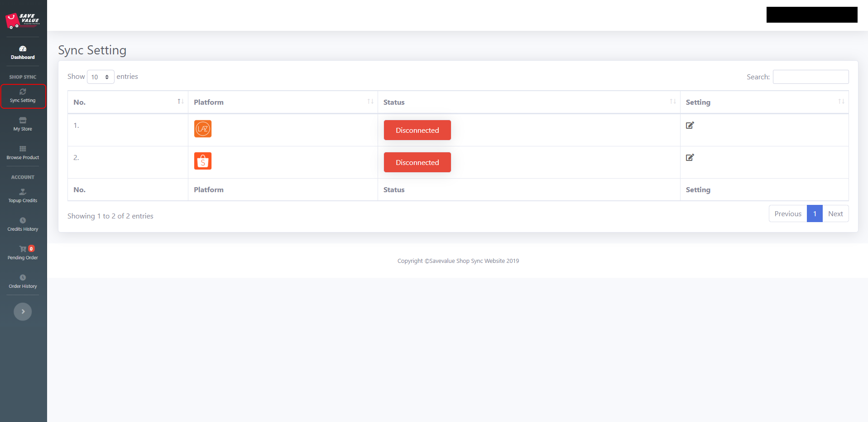Click the Search input field
Viewport: 868px width, 422px height.
coord(810,77)
